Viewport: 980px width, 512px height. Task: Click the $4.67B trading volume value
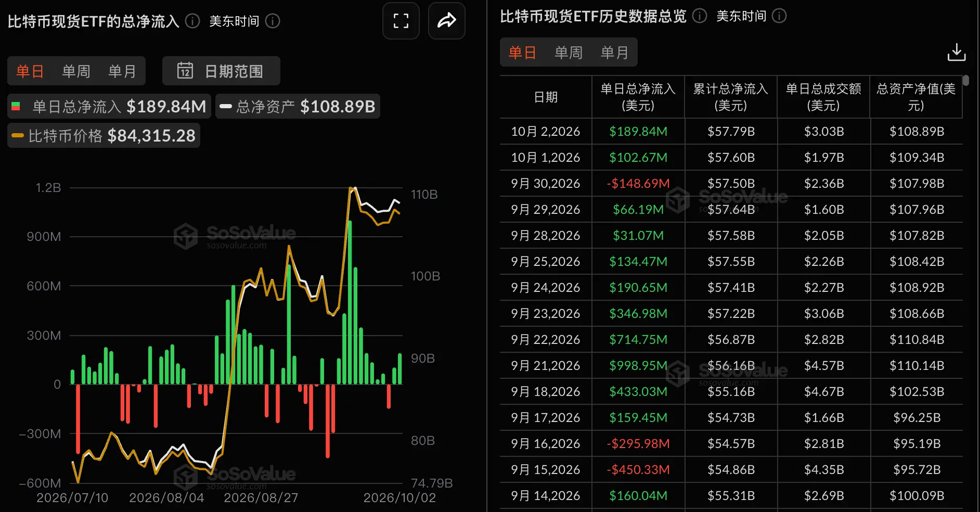(824, 391)
